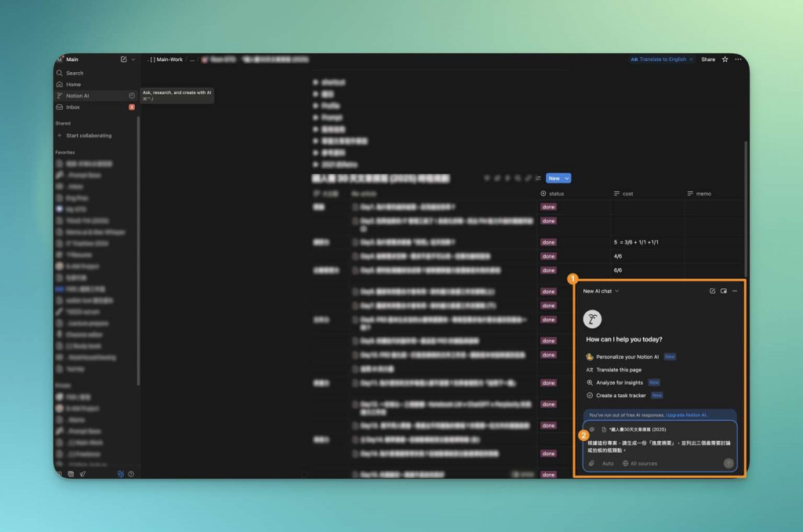Open the Main workspace switcher
The height and width of the screenshot is (532, 803).
[x=67, y=60]
